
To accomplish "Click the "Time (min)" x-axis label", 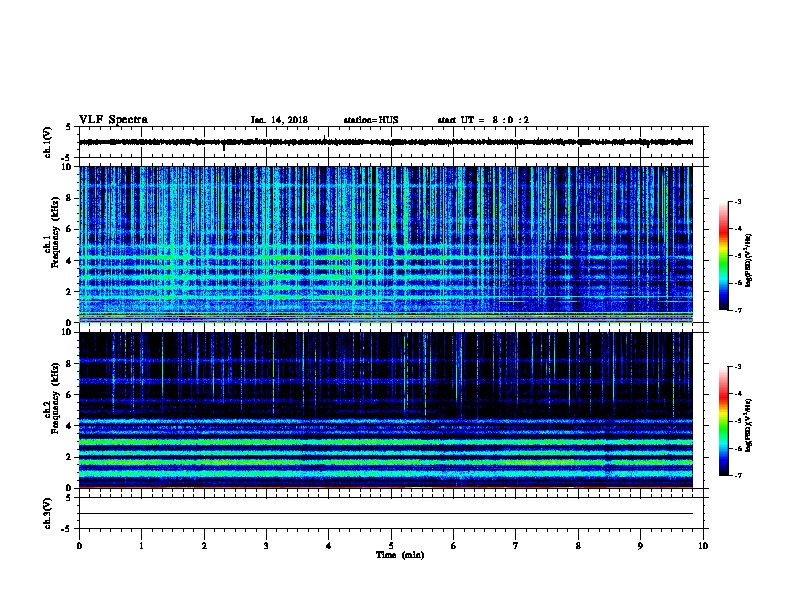I will pyautogui.click(x=400, y=555).
